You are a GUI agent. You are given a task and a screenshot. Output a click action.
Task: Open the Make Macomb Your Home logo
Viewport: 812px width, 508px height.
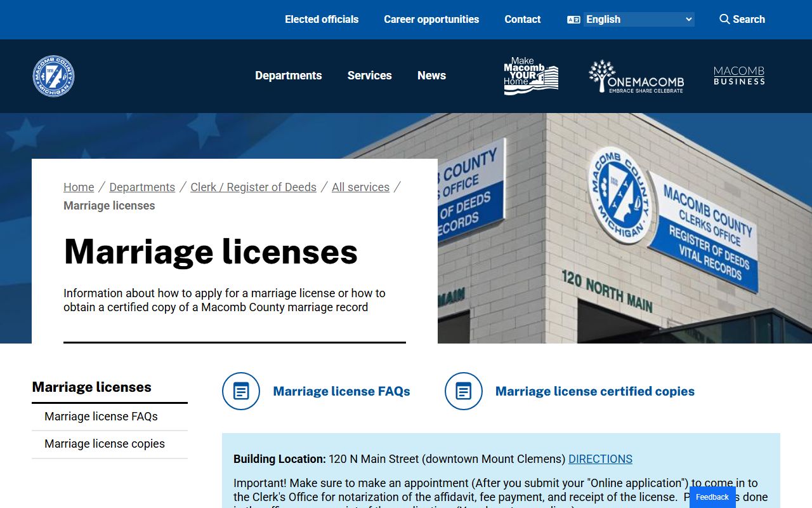pos(531,76)
